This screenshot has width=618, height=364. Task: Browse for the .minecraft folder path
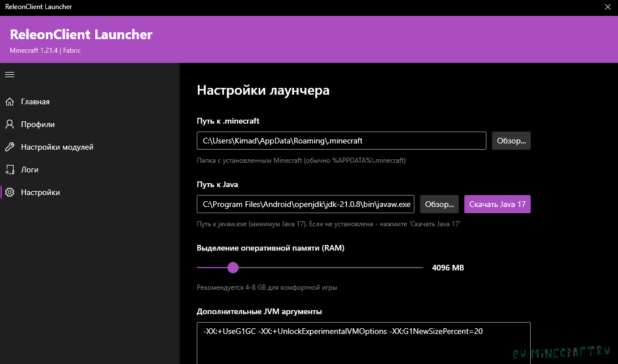tap(511, 141)
